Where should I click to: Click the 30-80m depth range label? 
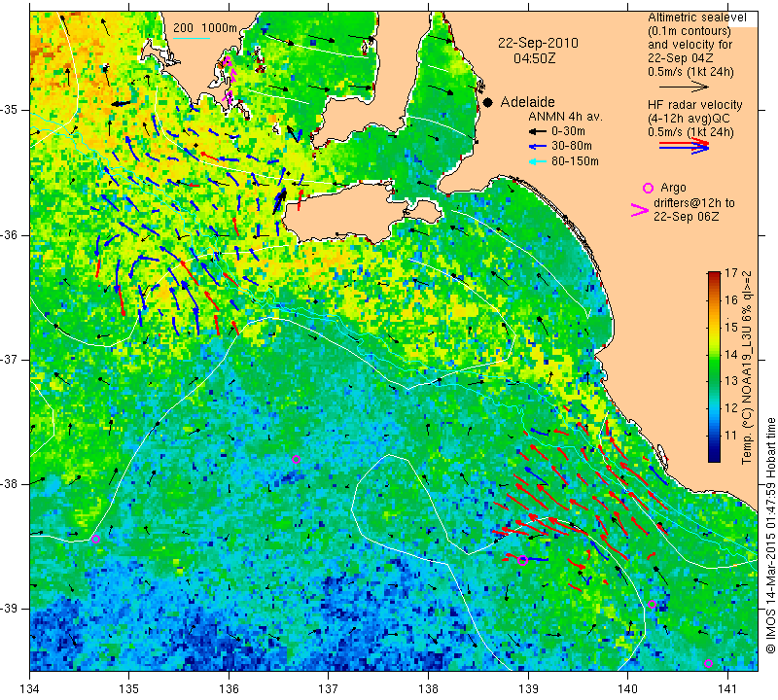point(572,147)
